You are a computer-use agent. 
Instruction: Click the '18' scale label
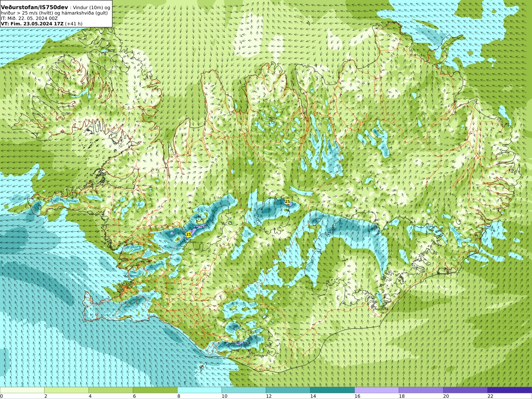(x=402, y=396)
